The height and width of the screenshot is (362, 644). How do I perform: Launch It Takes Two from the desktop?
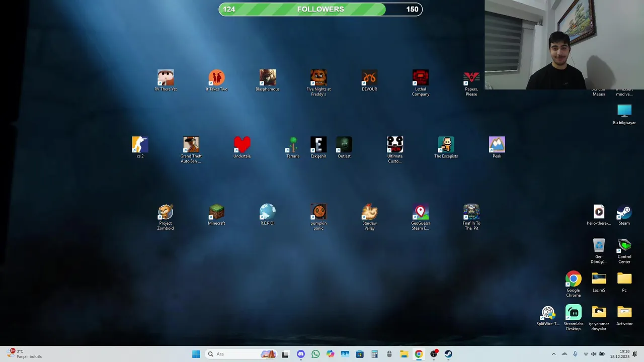coord(216,80)
